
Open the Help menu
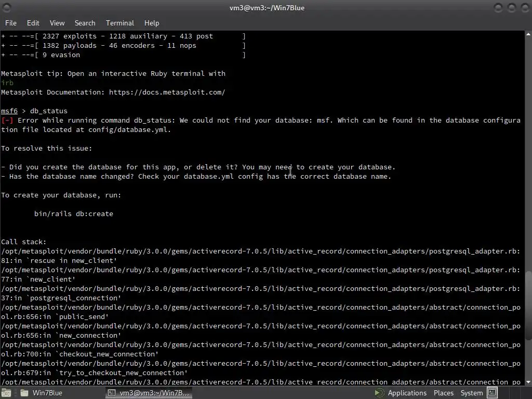coord(152,23)
